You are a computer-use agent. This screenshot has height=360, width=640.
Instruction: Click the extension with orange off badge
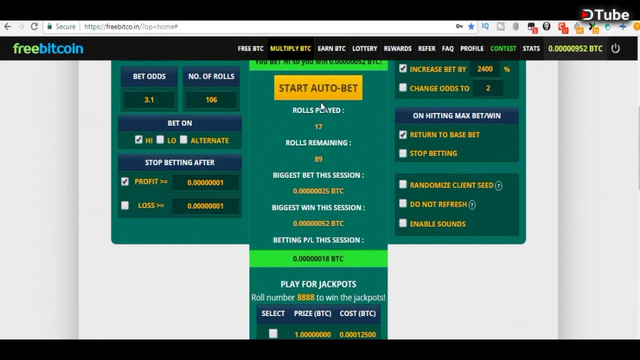click(579, 28)
